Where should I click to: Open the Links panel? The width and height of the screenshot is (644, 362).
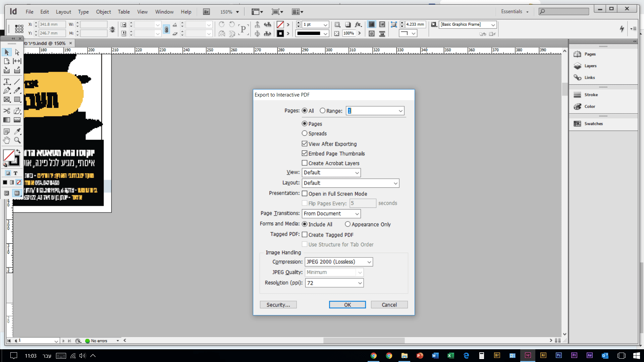pyautogui.click(x=589, y=77)
